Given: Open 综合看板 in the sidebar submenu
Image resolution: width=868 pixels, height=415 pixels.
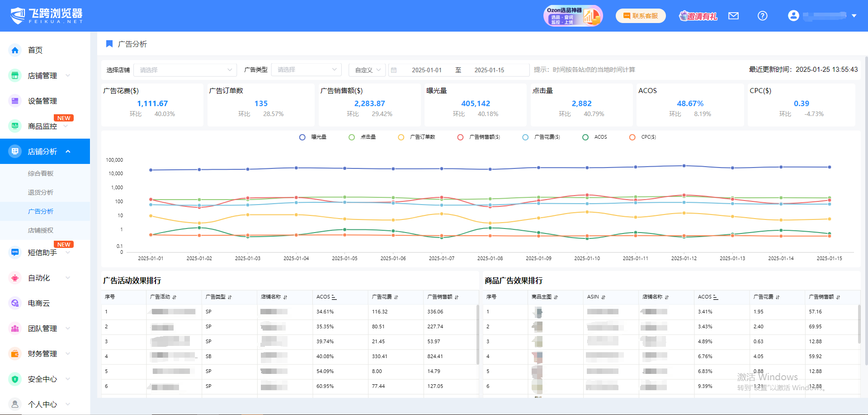Looking at the screenshot, I should pos(41,173).
